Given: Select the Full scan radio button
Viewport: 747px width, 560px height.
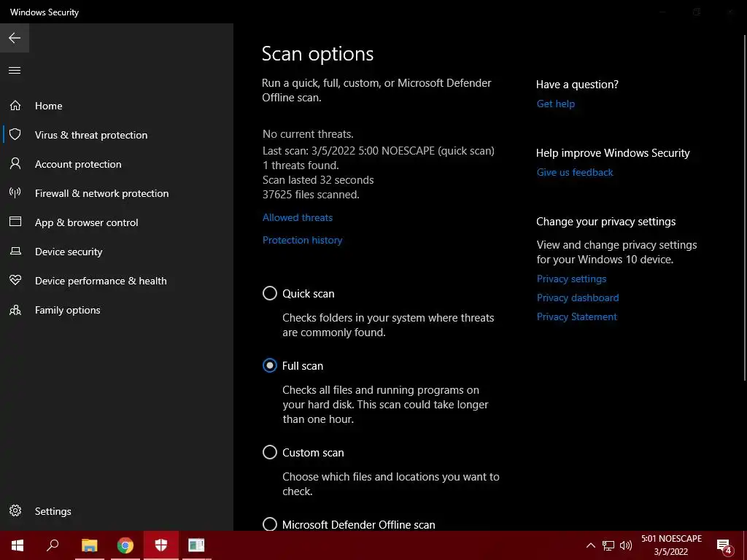Looking at the screenshot, I should 270,365.
